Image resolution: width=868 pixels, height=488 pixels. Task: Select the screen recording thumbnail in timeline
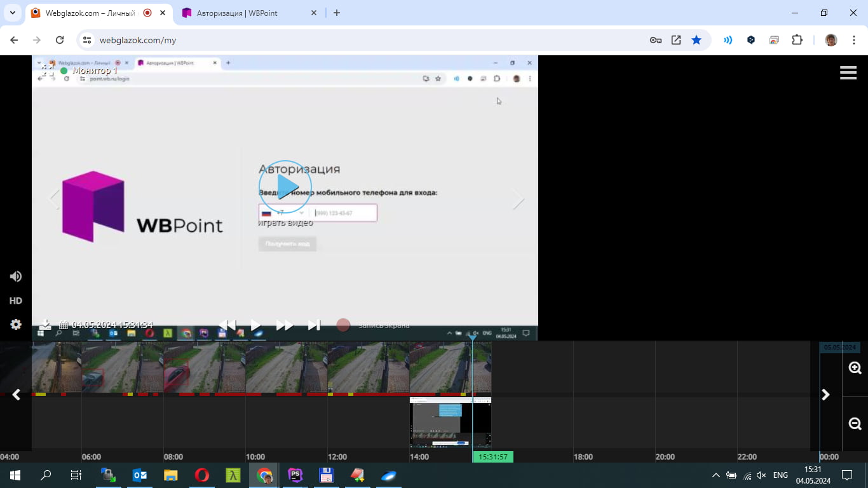450,423
